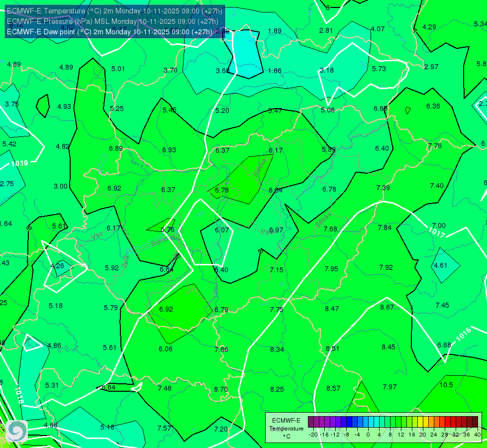
Task: Click the 3.18 temperature value
Action: 327,70
